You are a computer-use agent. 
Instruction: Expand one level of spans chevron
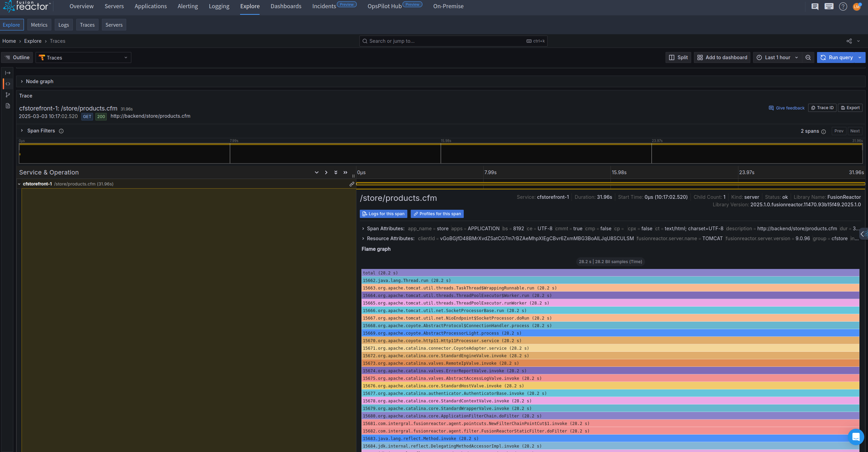point(326,172)
